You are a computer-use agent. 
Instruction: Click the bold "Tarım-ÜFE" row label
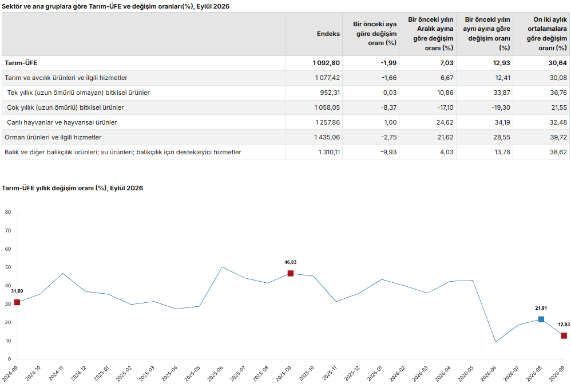click(x=21, y=63)
